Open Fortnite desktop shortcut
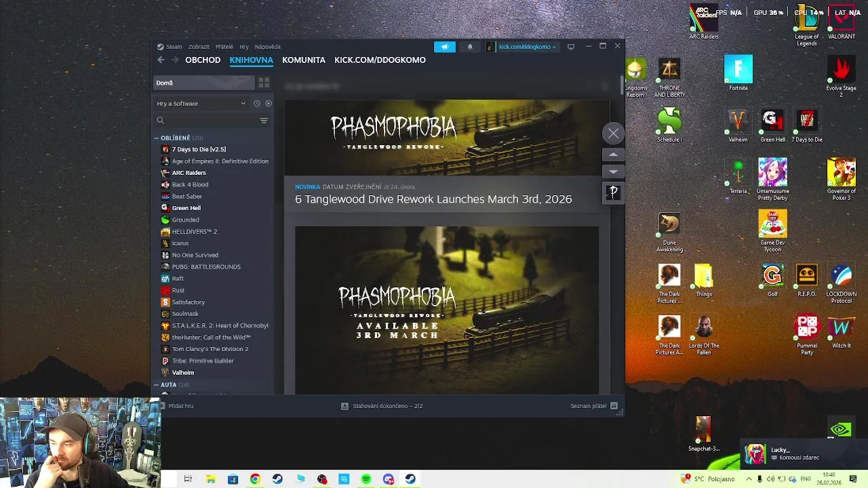The height and width of the screenshot is (488, 868). (738, 73)
